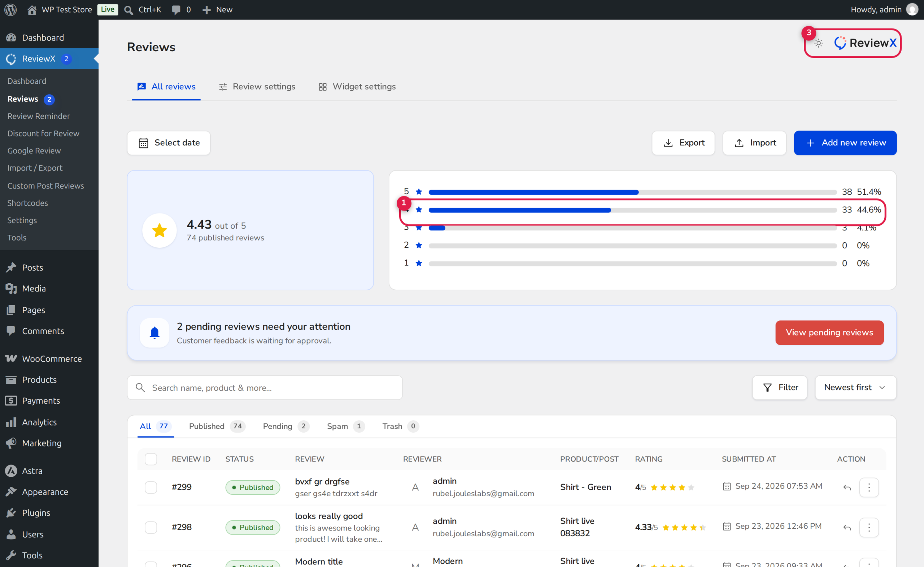Click the reply arrow icon for review #299

[847, 488]
